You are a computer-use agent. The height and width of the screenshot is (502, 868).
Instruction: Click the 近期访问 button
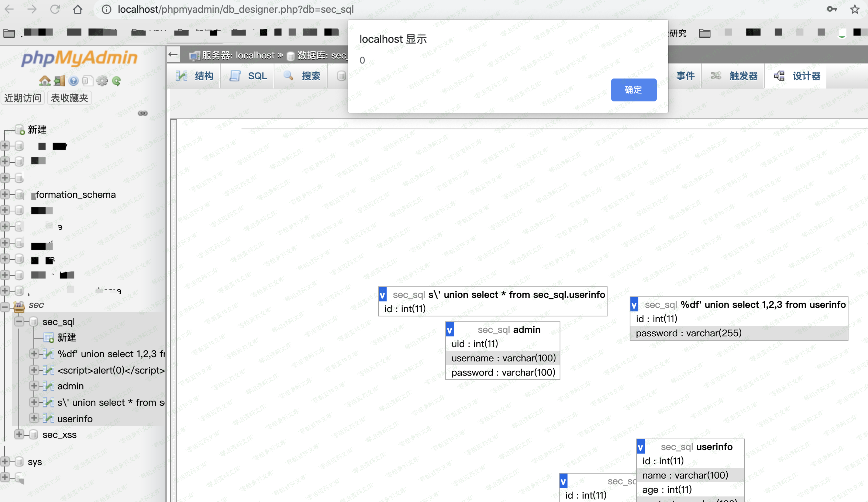(x=23, y=98)
